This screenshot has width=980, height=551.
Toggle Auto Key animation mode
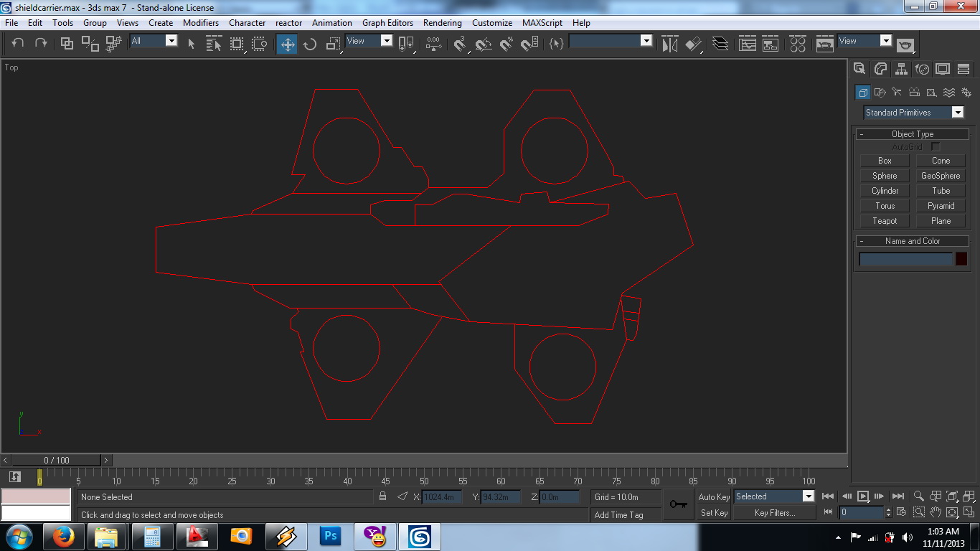(714, 496)
